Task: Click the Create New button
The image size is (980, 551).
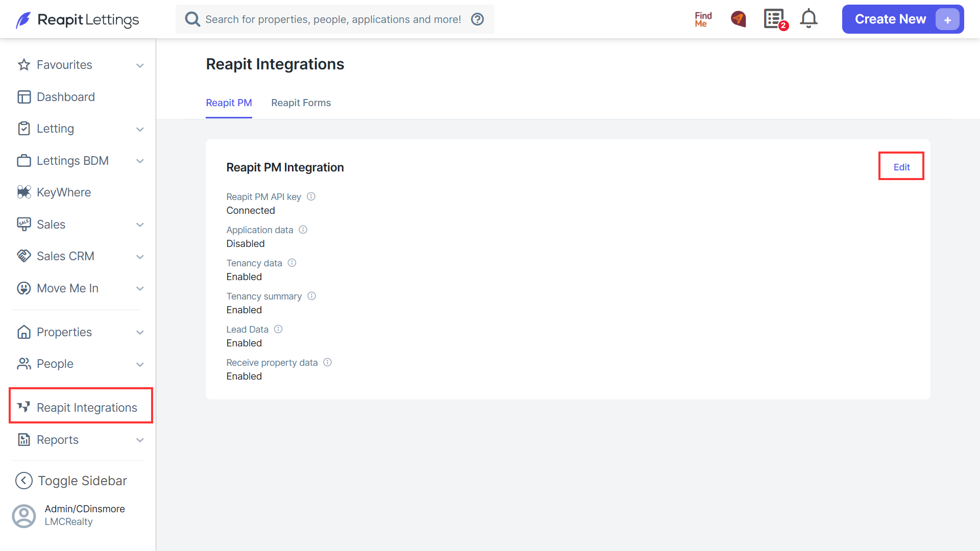Action: [902, 19]
